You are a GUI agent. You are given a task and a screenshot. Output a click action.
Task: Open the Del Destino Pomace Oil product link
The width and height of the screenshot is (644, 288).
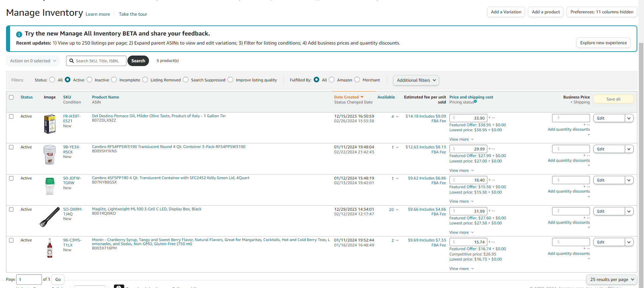[x=159, y=116]
